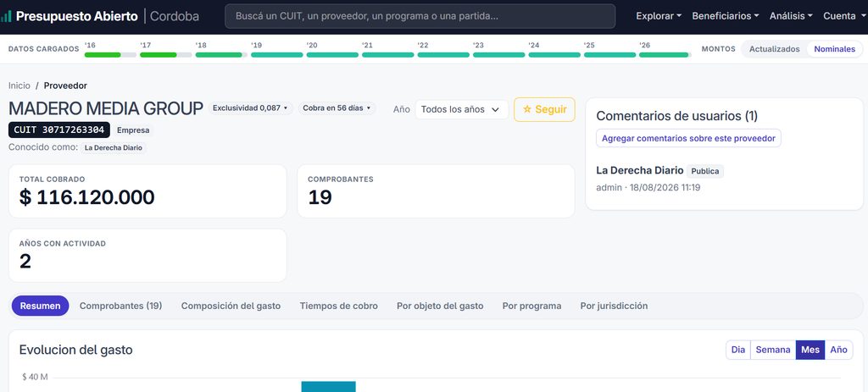Click the Presupuesto Abierto bar-chart logo
The width and height of the screenshot is (868, 392).
click(x=6, y=16)
